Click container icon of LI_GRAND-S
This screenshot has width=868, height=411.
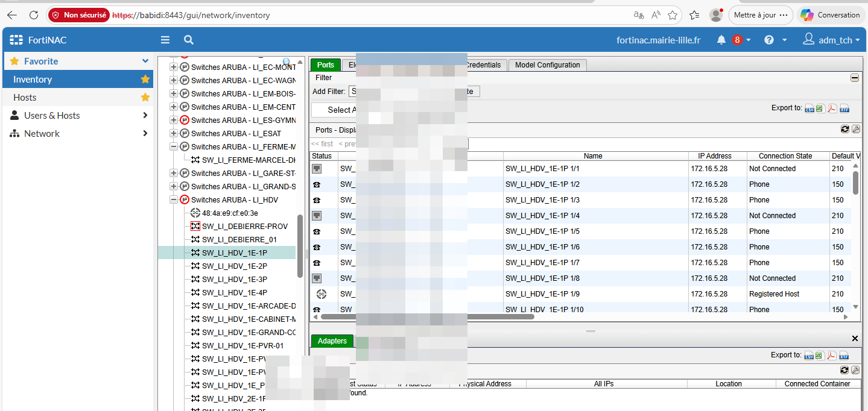[185, 186]
